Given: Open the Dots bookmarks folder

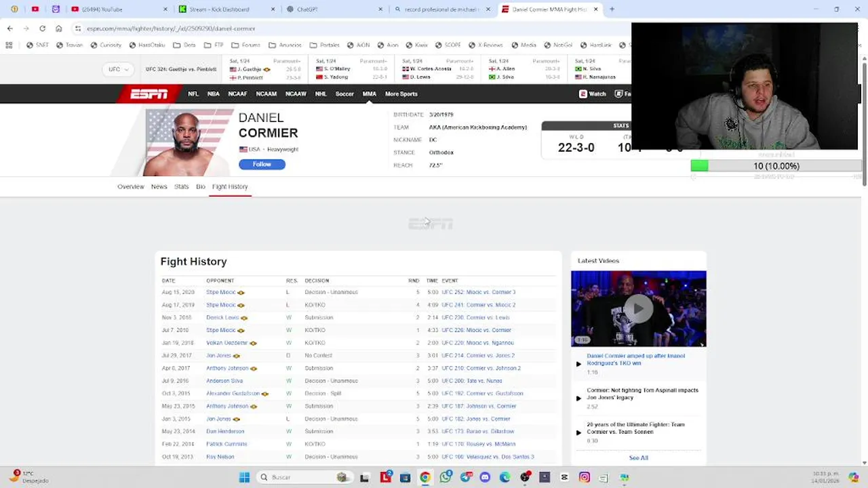Looking at the screenshot, I should (x=184, y=45).
